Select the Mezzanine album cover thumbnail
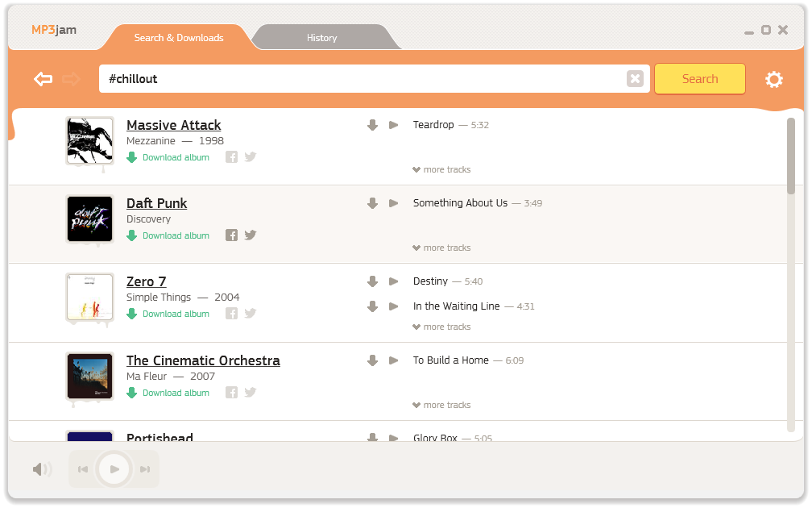812x508 pixels. tap(89, 140)
